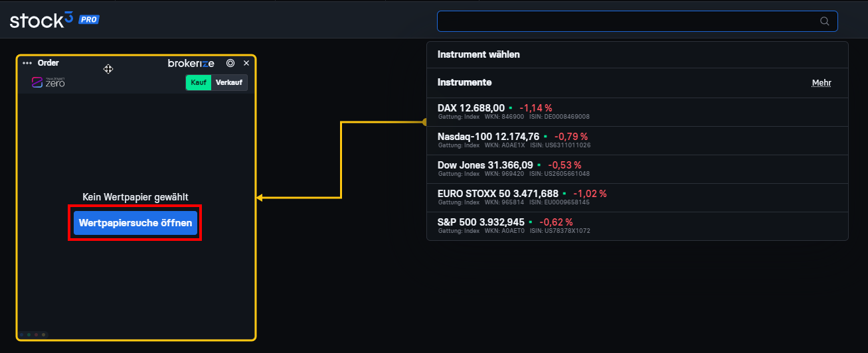Click the S&P 500 change -0,62 %

[556, 222]
